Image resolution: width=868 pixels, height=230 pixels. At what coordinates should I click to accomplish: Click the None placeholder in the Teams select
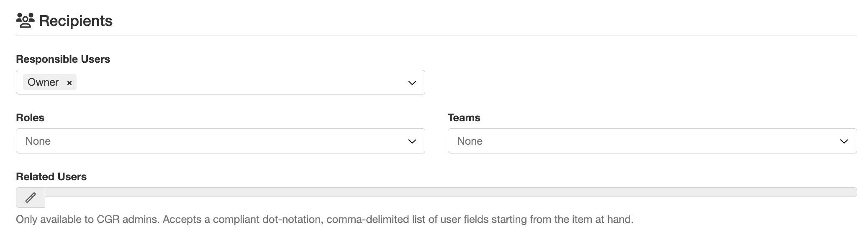(x=470, y=141)
